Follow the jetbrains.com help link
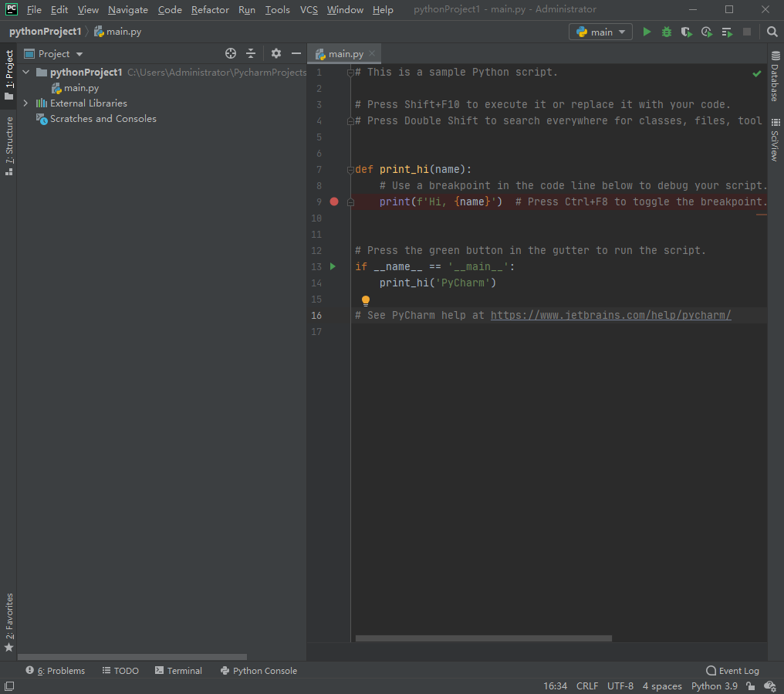This screenshot has height=694, width=784. click(610, 315)
